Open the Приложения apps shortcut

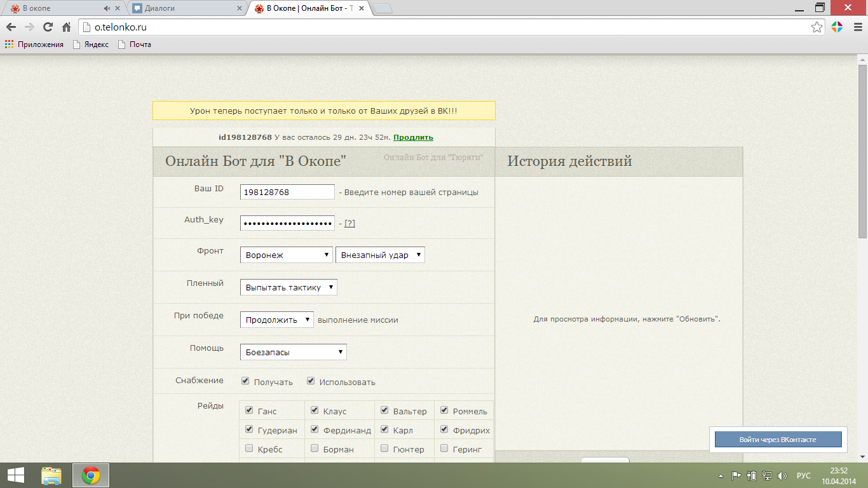point(34,44)
